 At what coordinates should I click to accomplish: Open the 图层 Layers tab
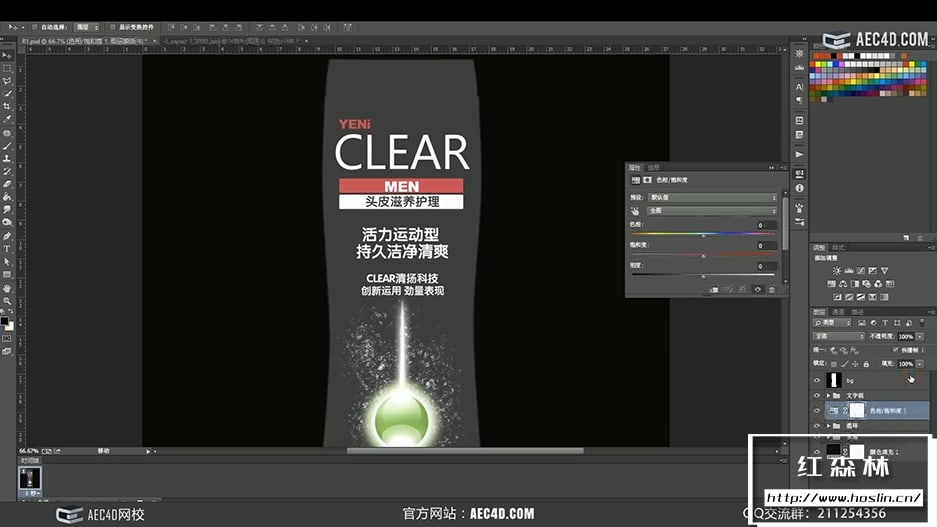[x=819, y=312]
